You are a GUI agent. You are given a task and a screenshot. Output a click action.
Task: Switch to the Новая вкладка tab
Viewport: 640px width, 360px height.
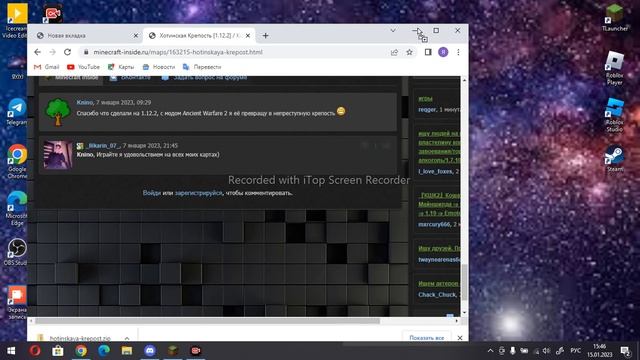[x=87, y=36]
